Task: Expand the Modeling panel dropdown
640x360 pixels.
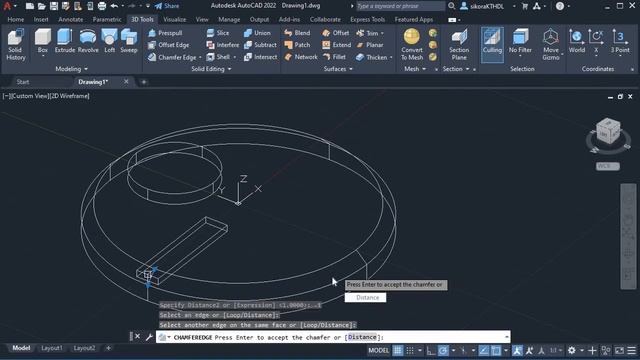Action: [71, 69]
